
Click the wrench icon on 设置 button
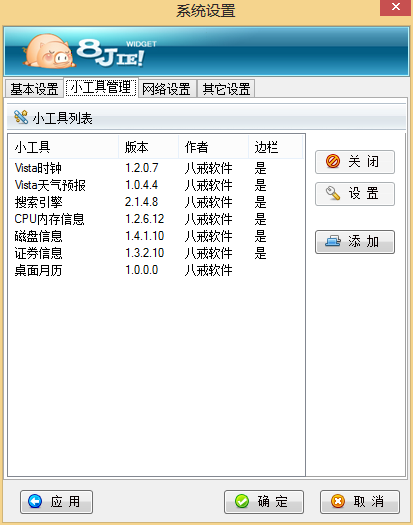click(333, 193)
